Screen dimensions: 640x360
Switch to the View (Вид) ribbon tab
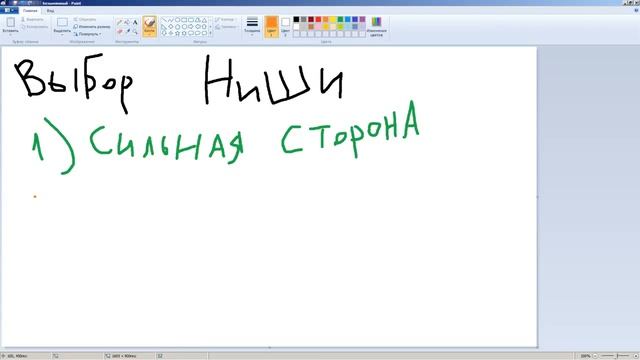[50, 11]
